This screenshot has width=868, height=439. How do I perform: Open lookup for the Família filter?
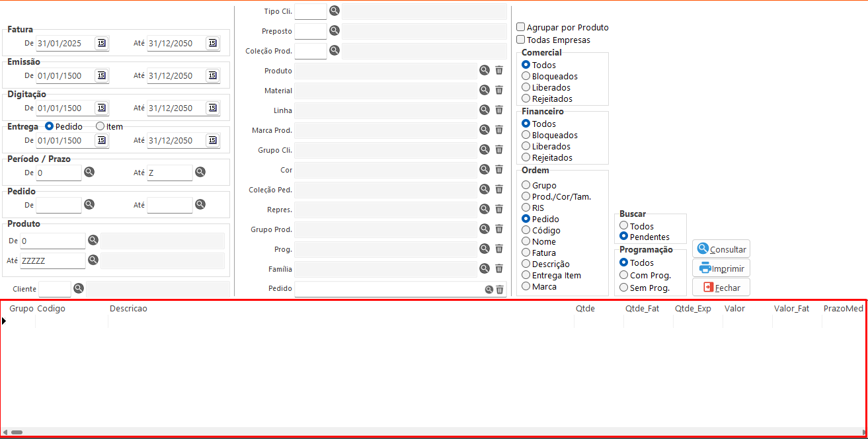485,268
